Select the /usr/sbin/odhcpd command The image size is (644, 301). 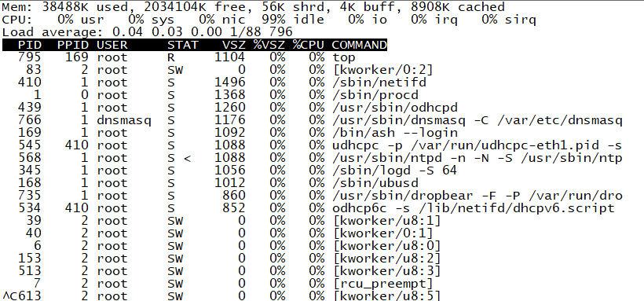point(395,108)
